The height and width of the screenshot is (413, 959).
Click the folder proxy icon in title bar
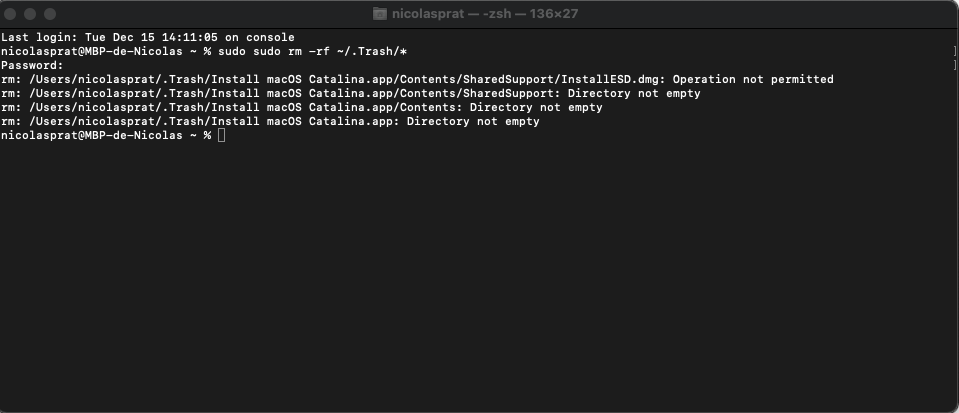380,14
